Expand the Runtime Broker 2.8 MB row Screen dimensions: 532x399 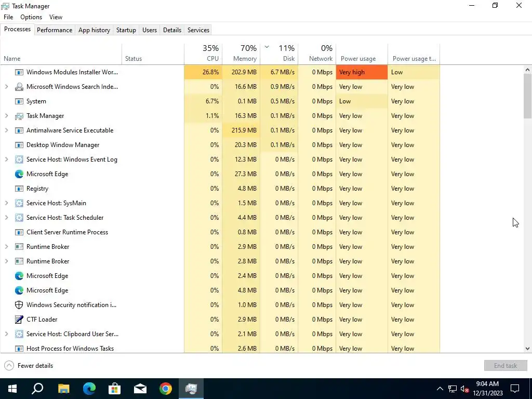pos(6,262)
